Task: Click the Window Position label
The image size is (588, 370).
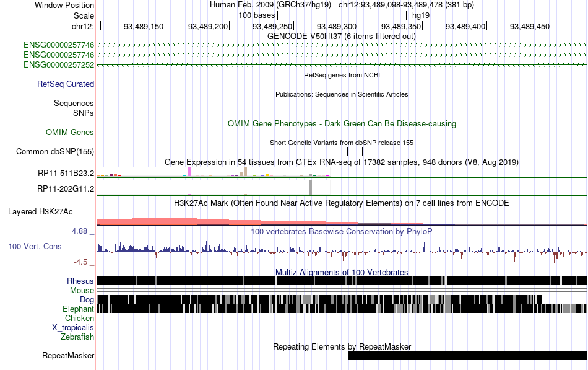Action: tap(64, 5)
